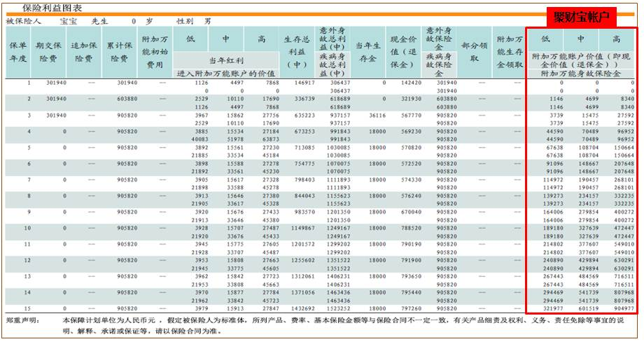
Task: Click the 被保险人 label
Action: [23, 21]
